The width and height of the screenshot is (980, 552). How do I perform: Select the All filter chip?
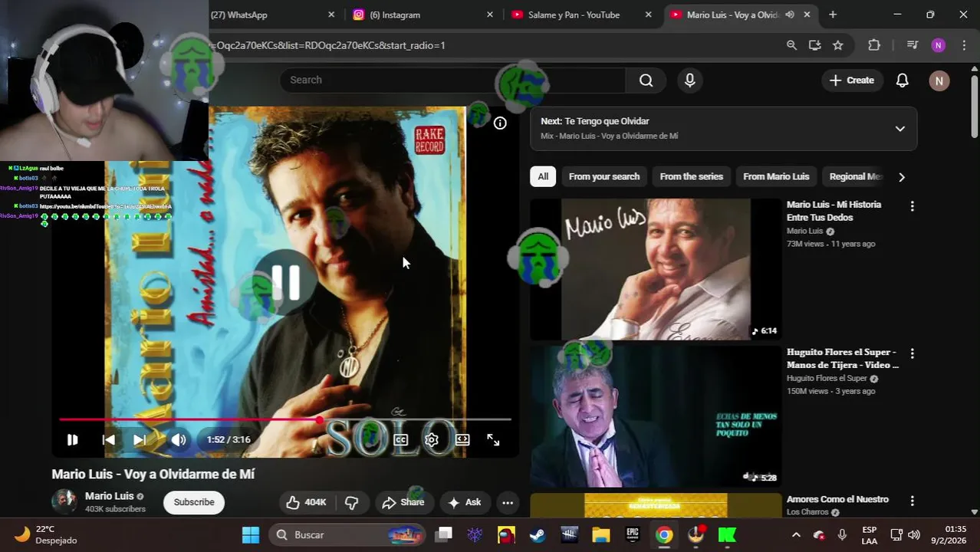[543, 176]
